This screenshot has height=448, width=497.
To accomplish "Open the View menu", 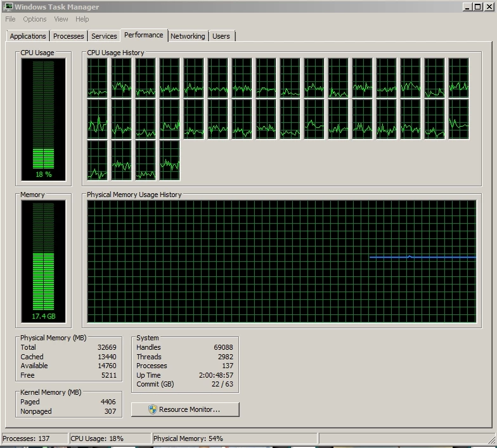I will click(61, 19).
